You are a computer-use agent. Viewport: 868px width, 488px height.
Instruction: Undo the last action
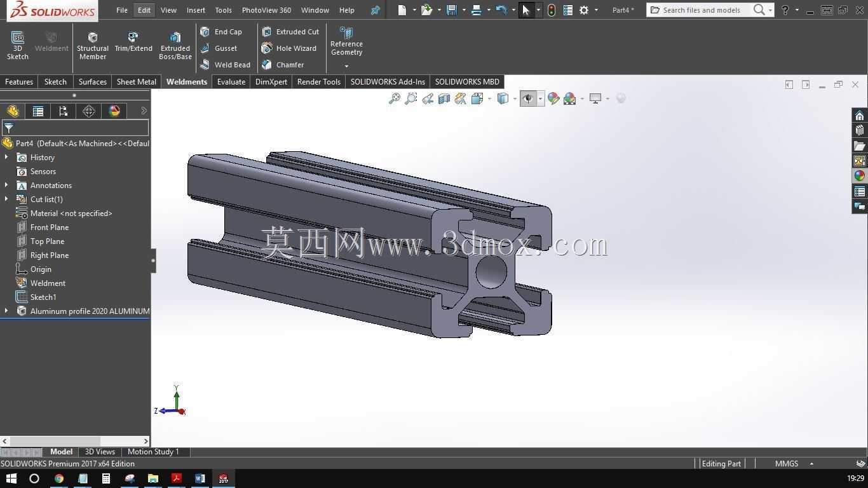coord(501,10)
